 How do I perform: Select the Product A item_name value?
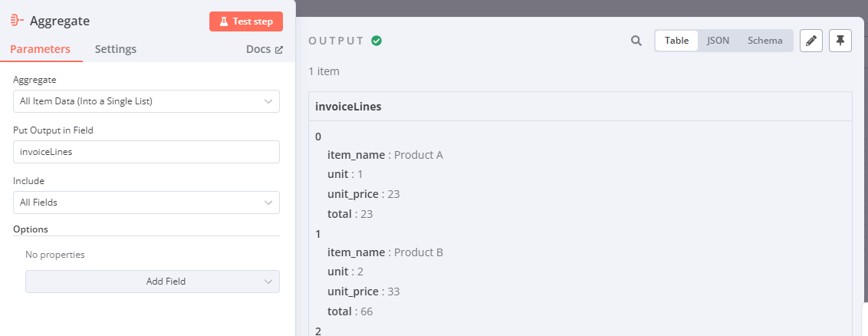(x=419, y=155)
